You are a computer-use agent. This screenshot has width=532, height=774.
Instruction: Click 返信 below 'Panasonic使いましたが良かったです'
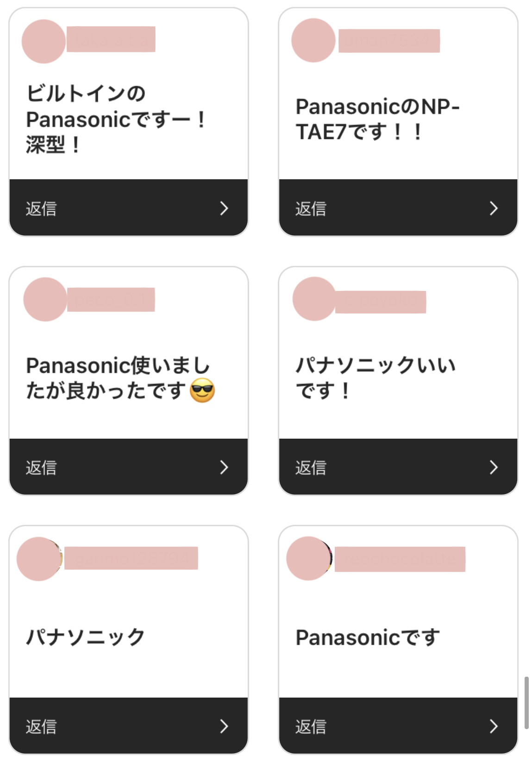[x=41, y=468]
